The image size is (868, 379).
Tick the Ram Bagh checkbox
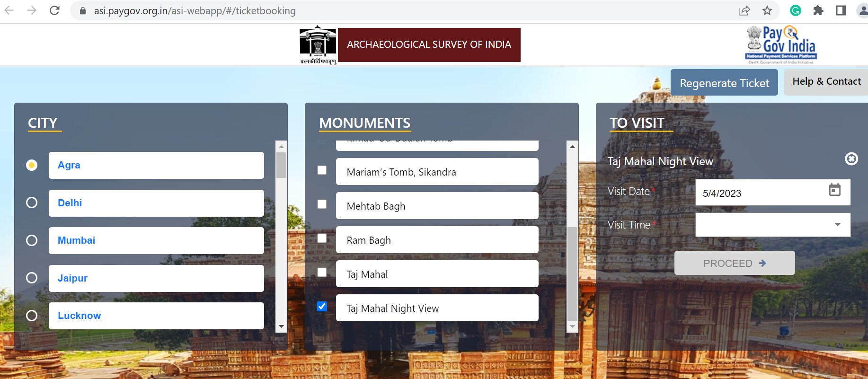[322, 238]
